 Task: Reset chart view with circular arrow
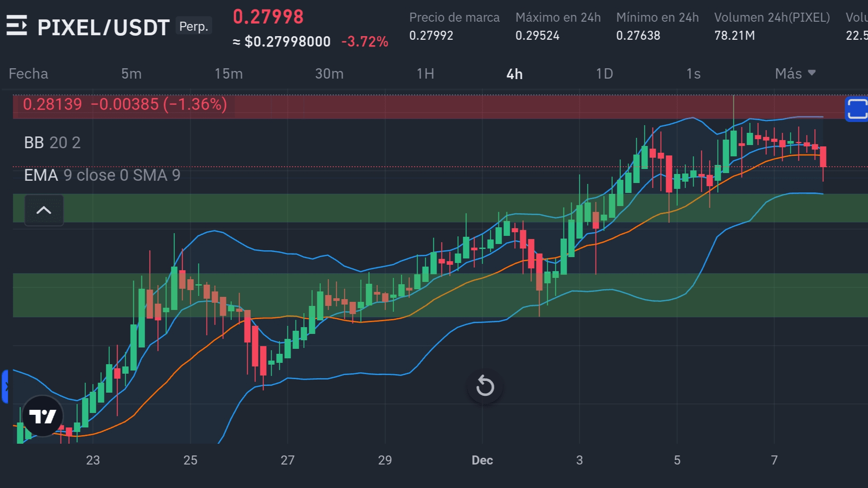[485, 386]
